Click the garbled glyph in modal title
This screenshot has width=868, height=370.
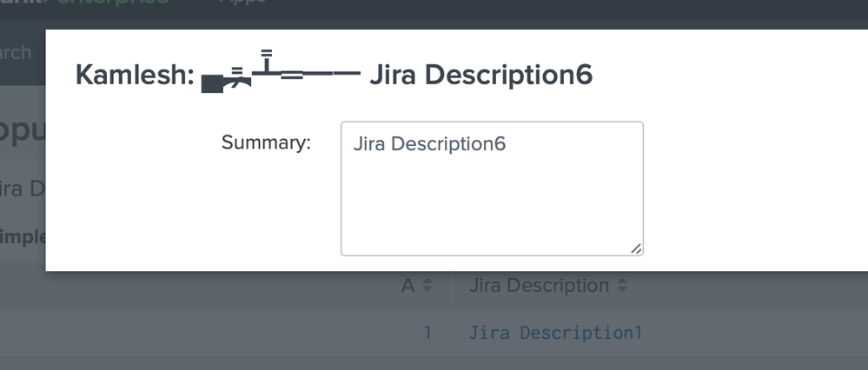(x=280, y=74)
